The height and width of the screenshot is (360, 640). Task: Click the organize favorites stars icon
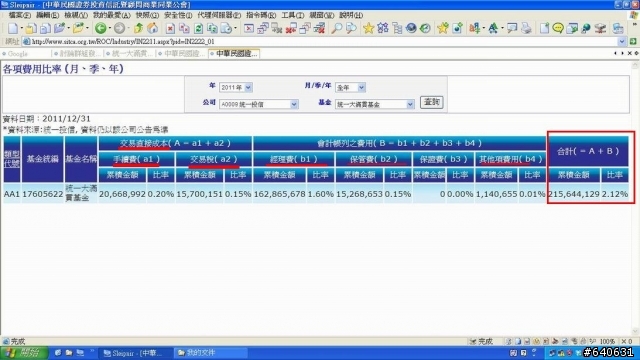coord(382,28)
